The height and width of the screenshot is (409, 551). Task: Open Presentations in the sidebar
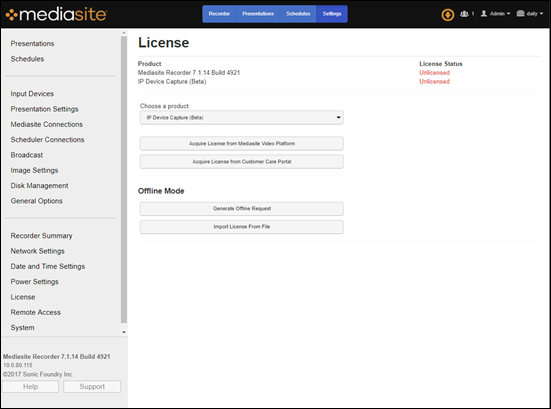coord(32,44)
